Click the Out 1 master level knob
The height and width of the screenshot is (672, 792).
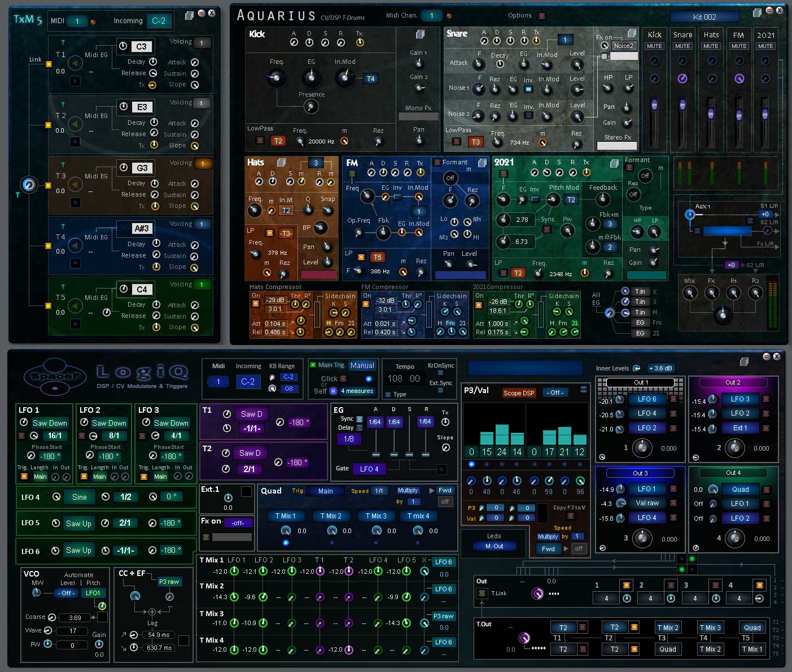pyautogui.click(x=642, y=448)
